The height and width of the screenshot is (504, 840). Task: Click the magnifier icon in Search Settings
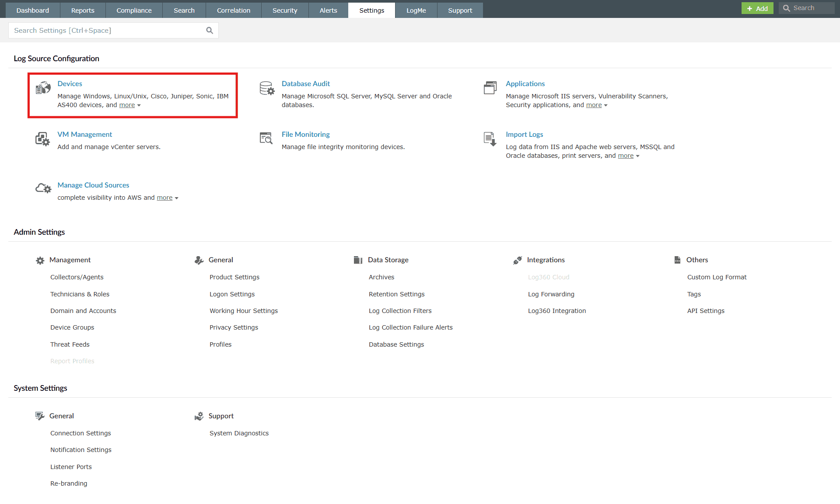(x=210, y=30)
